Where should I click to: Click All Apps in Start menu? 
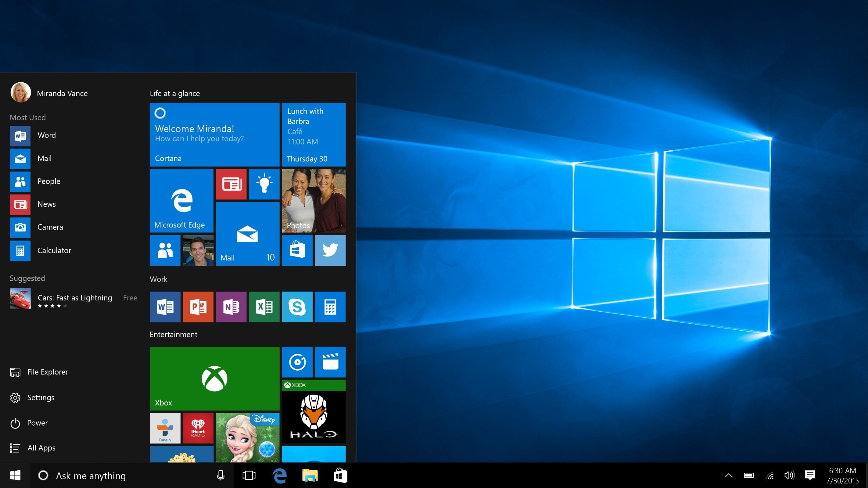(x=42, y=447)
